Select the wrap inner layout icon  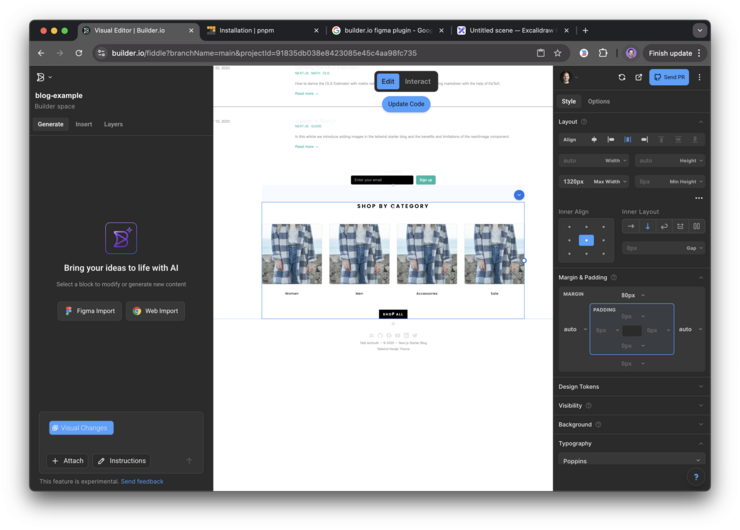664,227
